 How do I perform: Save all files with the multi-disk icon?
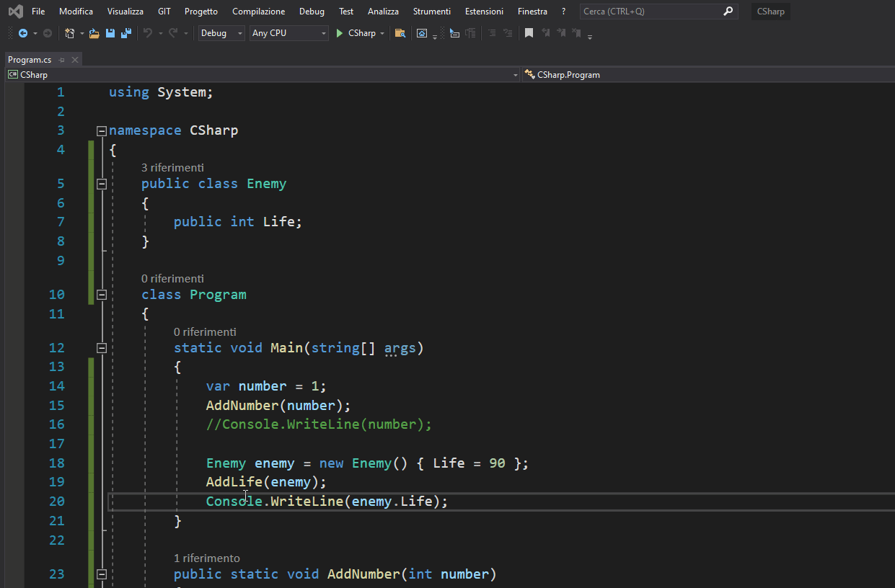(x=126, y=33)
